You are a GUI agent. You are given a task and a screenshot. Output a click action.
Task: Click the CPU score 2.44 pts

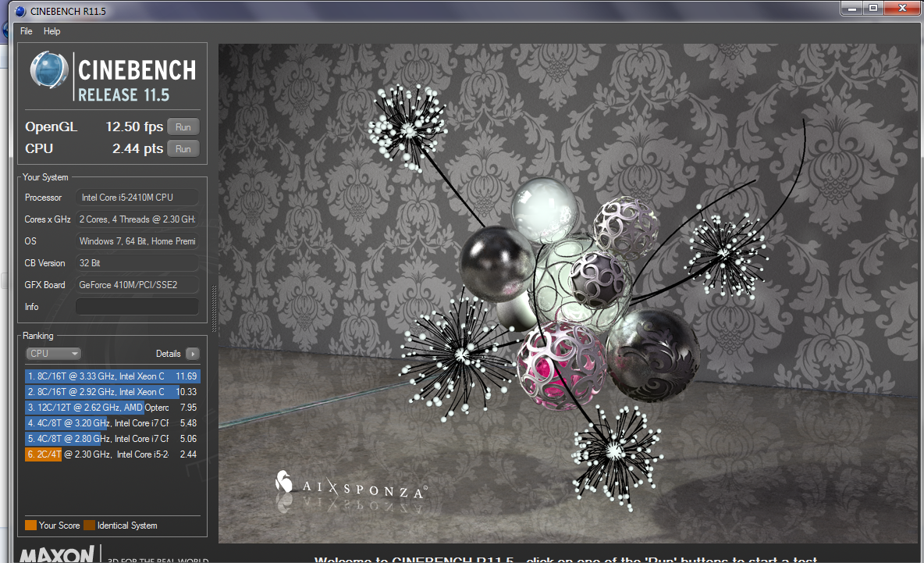[138, 148]
